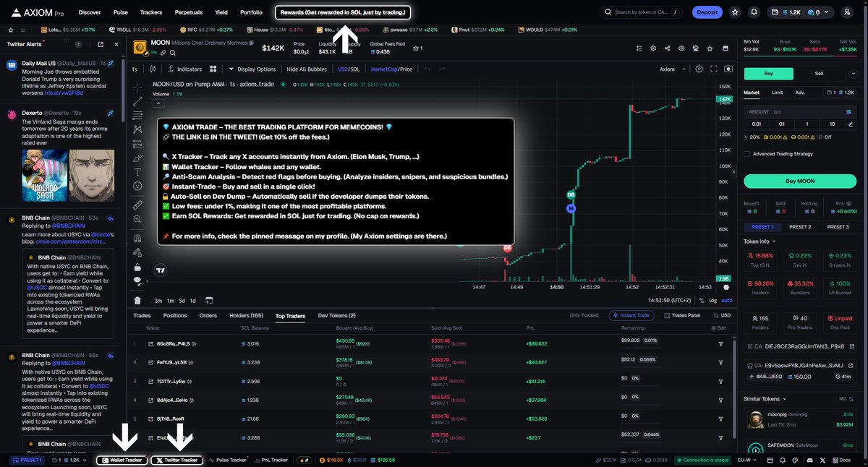Select PRESET 2 tab
This screenshot has height=467, width=868.
click(800, 227)
